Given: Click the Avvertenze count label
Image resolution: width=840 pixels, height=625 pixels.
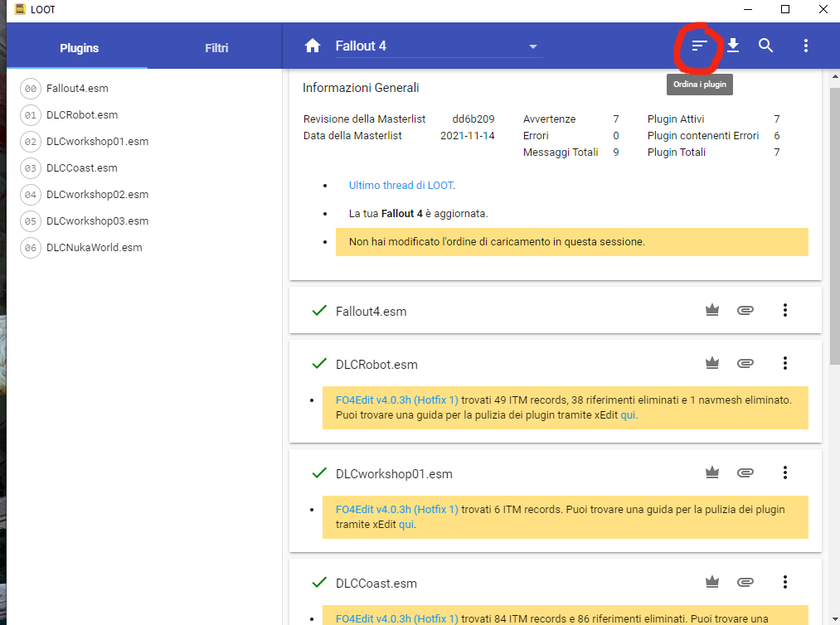Looking at the screenshot, I should (x=549, y=119).
